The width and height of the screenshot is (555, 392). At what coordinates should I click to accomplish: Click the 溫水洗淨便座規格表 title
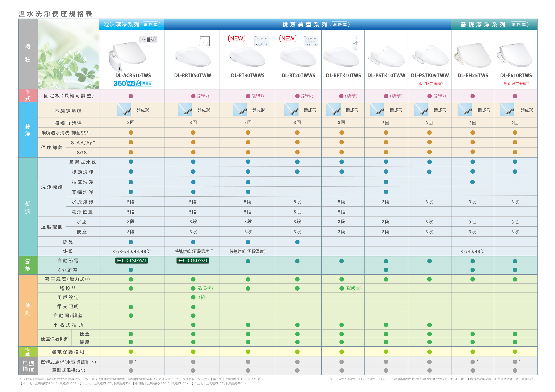pyautogui.click(x=55, y=14)
